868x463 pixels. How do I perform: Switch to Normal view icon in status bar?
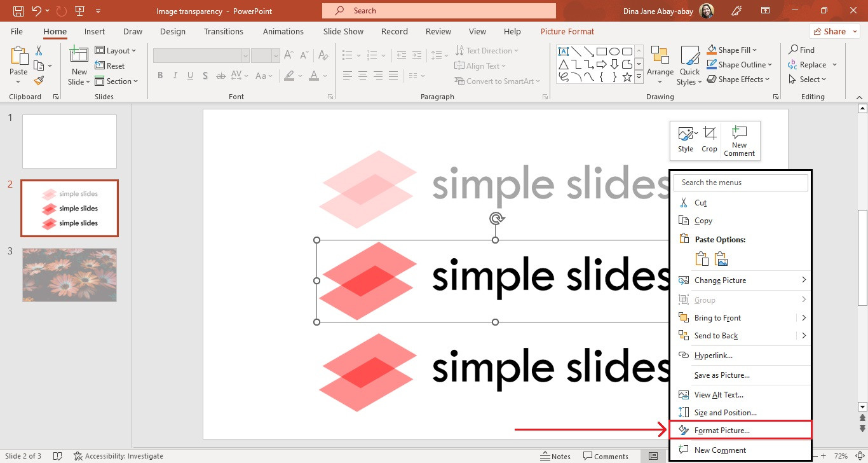653,456
